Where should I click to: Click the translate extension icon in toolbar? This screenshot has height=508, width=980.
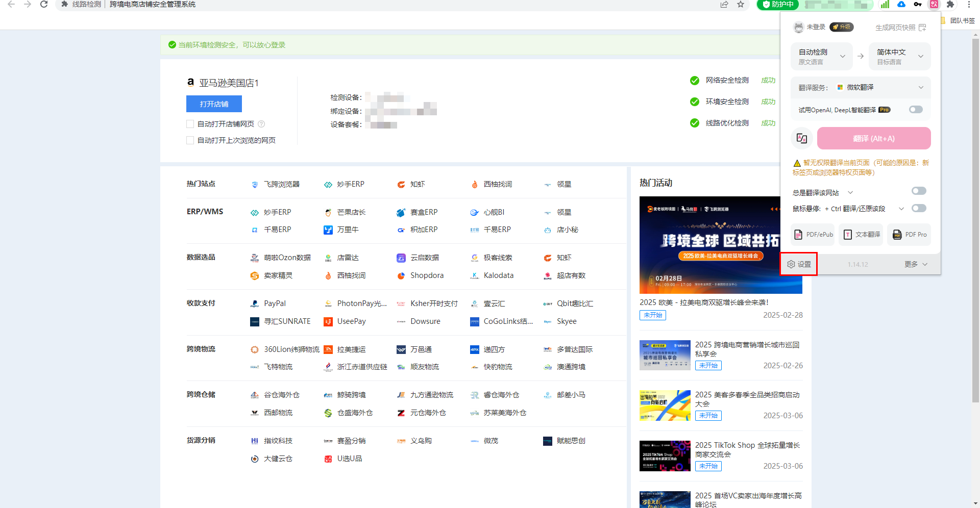click(934, 5)
